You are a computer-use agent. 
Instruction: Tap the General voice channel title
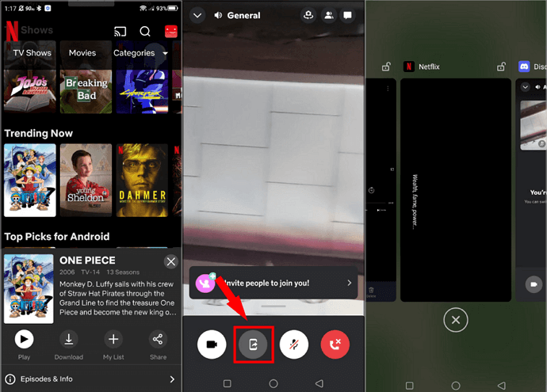coord(243,15)
